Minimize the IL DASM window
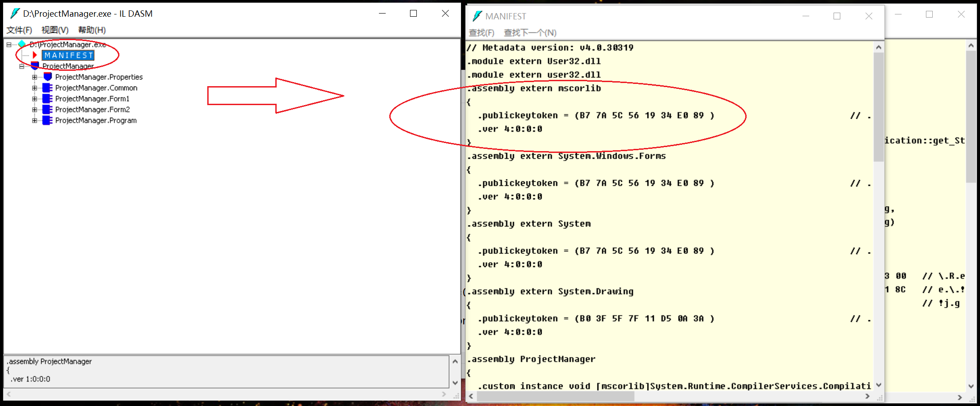This screenshot has width=980, height=406. pos(382,14)
